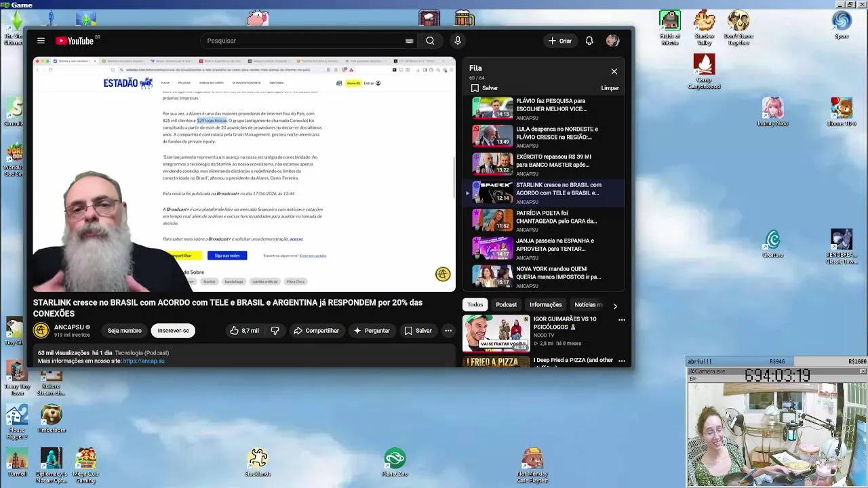Open the Planet Zoo desktop shortcut
This screenshot has width=868, height=488.
pos(395,462)
